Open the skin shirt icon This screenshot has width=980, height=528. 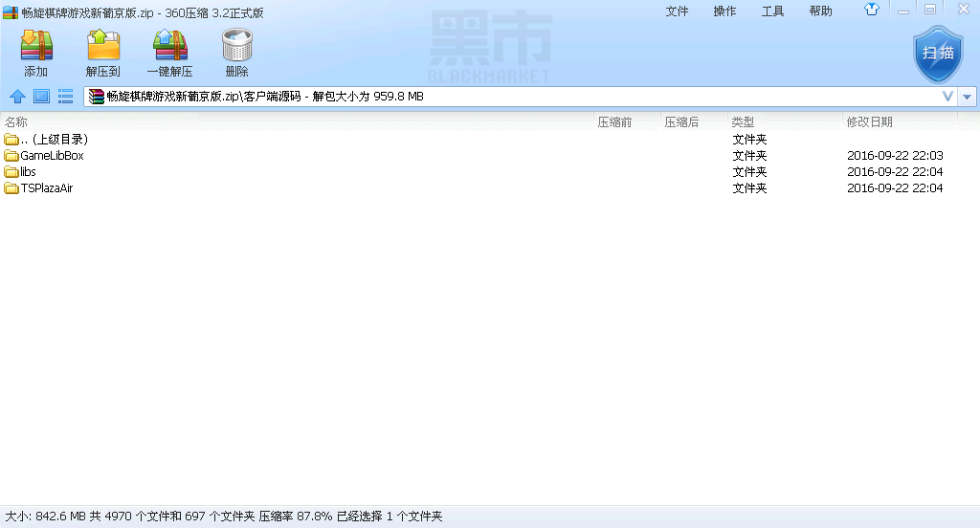[x=872, y=10]
